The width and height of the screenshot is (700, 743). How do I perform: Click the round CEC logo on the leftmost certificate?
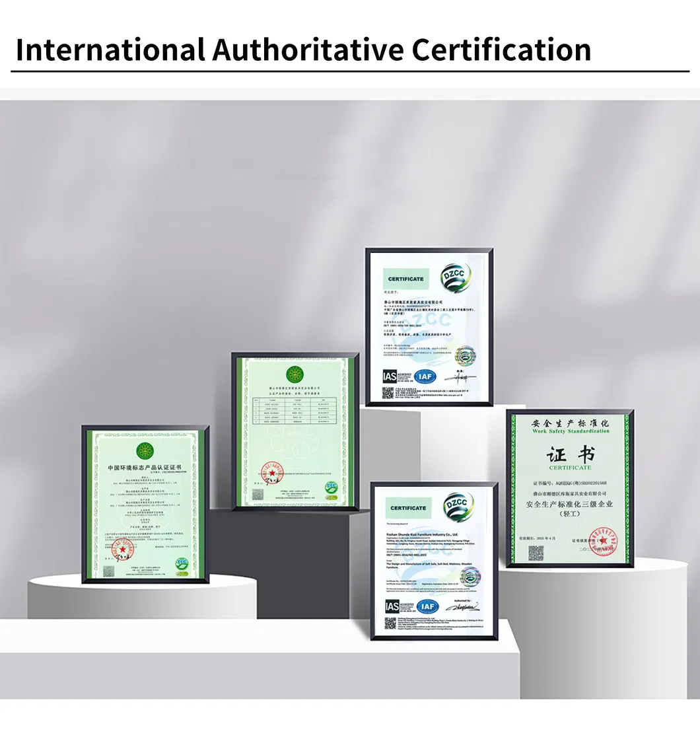tap(181, 565)
